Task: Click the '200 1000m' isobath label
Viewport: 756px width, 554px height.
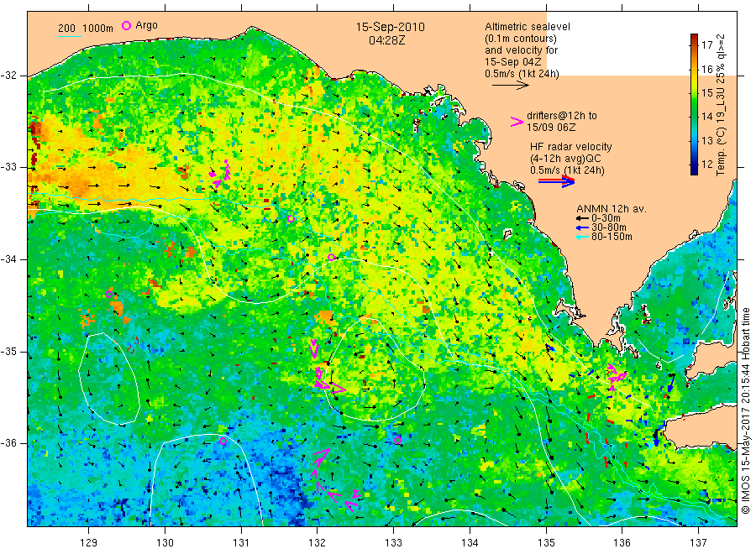Action: pos(86,29)
